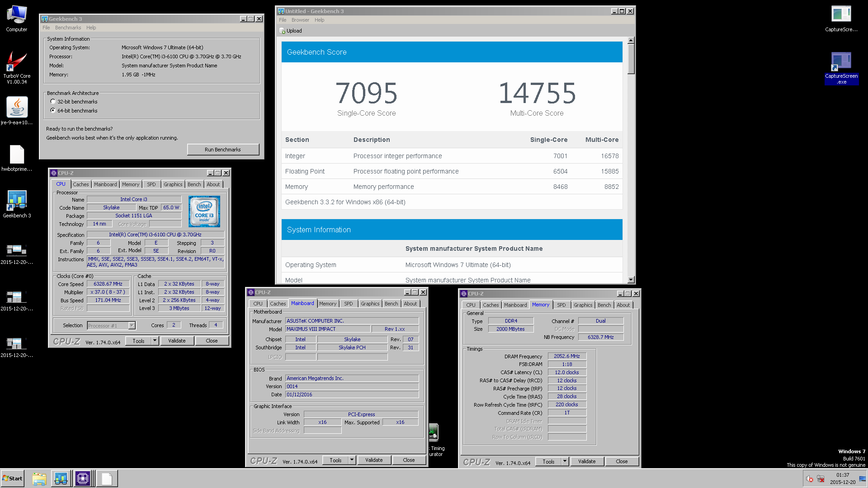This screenshot has height=488, width=868.
Task: Switch to Caches tab in CPU window
Action: click(81, 184)
